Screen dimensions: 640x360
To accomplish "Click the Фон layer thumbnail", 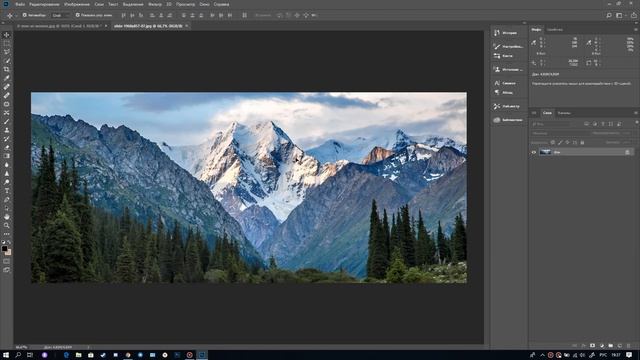I will point(545,152).
